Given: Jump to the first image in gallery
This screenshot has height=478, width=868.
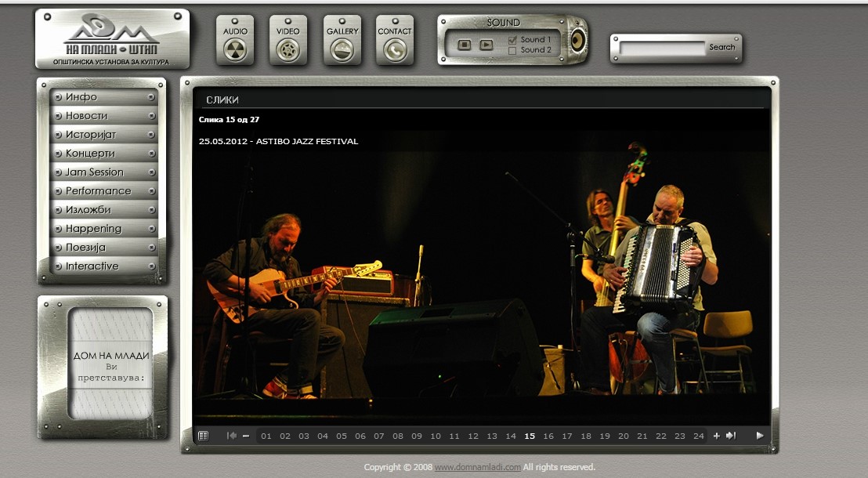Looking at the screenshot, I should pyautogui.click(x=232, y=436).
